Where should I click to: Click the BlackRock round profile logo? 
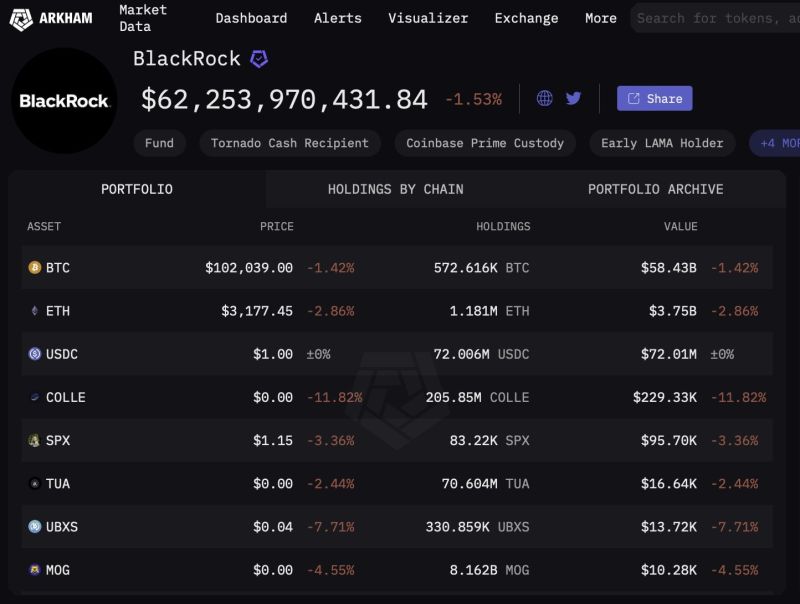(x=64, y=100)
